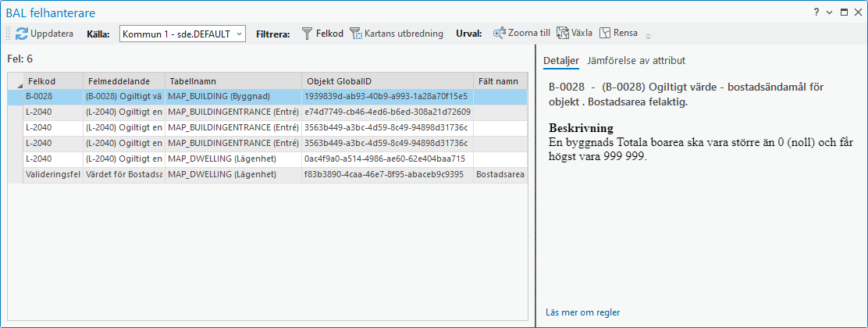Click the Objekt GlobalID column header
Screen dimensions: 868x328
tap(386, 81)
